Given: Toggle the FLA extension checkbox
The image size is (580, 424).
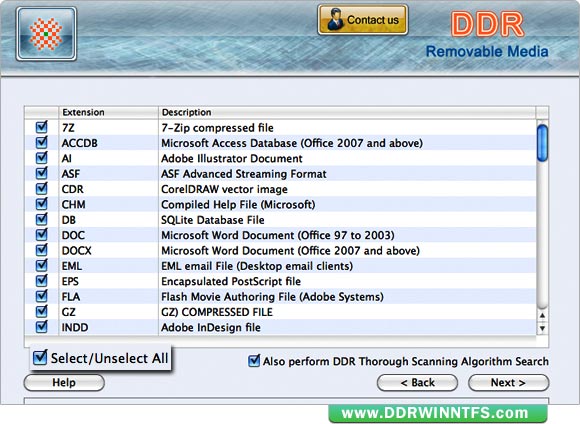Looking at the screenshot, I should [x=41, y=296].
